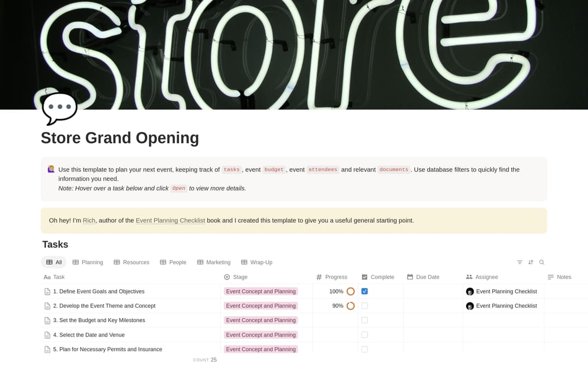Open the Due Date column header menu
588x367 pixels.
tap(433, 277)
